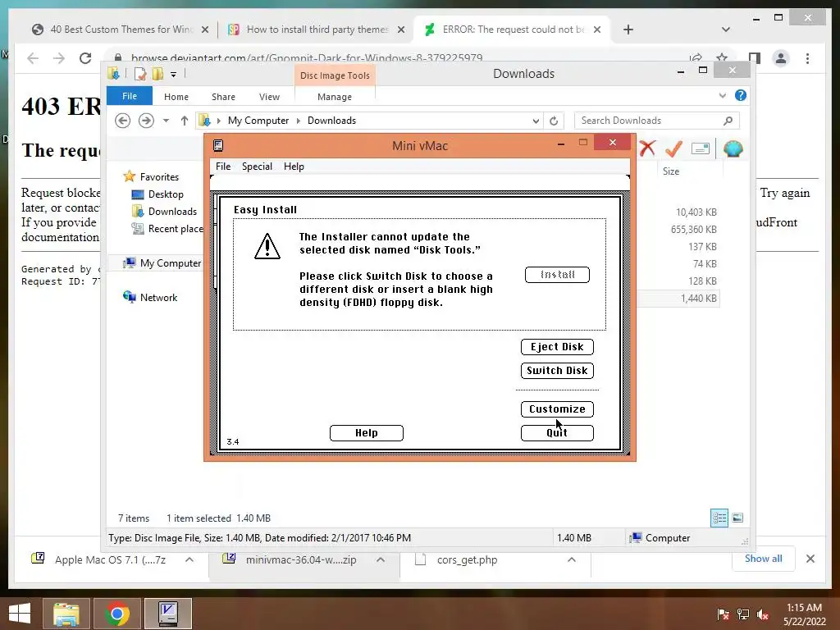This screenshot has width=840, height=630.
Task: Open a new Chrome tab
Action: 628,30
